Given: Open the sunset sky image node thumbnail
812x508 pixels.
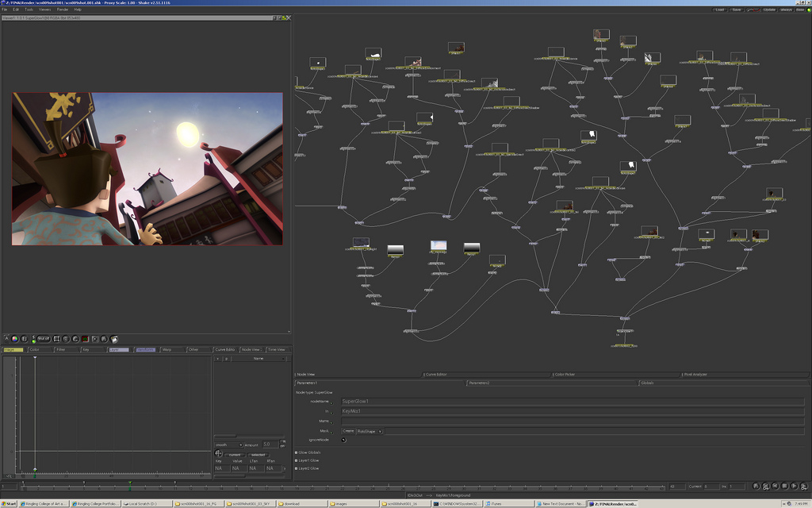Looking at the screenshot, I should 439,247.
